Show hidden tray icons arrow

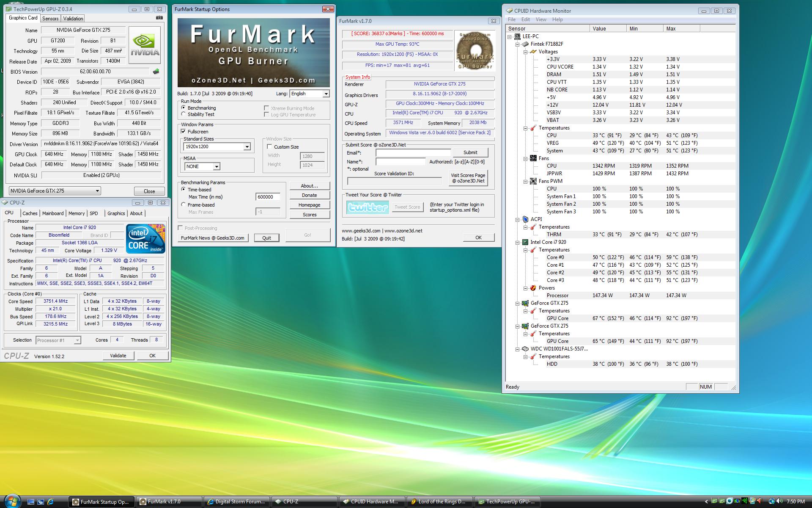pyautogui.click(x=706, y=502)
